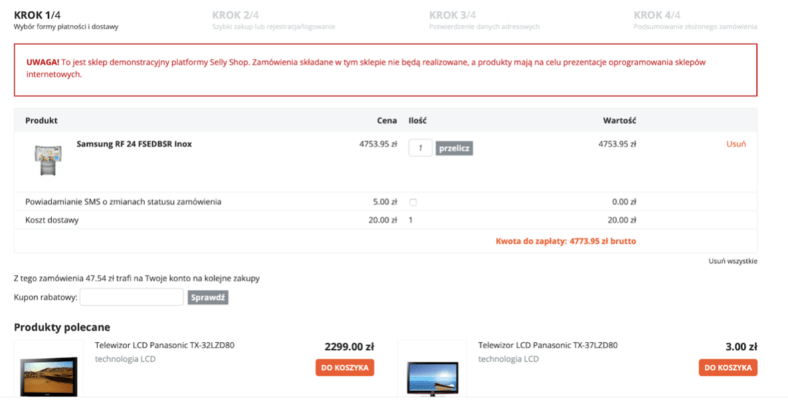
Task: Open 'Telewizor LCD Panasonic TX-32LZD80' title link
Action: 164,345
